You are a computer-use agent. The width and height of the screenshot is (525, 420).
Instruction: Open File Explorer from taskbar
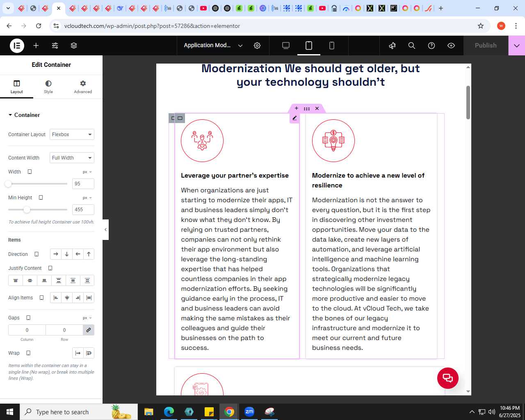(x=149, y=412)
